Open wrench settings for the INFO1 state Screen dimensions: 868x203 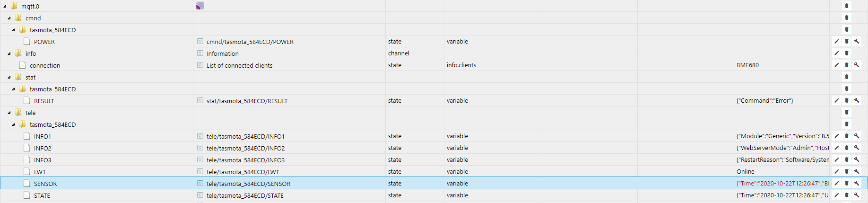point(857,136)
